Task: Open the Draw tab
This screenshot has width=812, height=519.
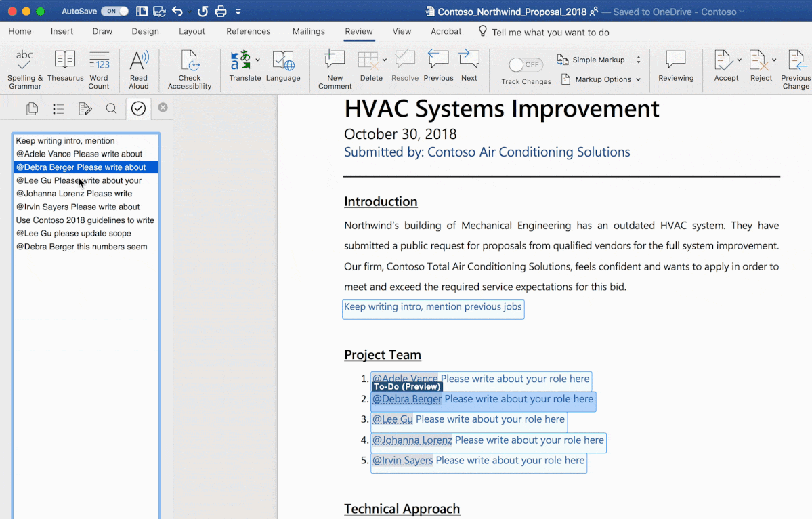Action: click(102, 31)
